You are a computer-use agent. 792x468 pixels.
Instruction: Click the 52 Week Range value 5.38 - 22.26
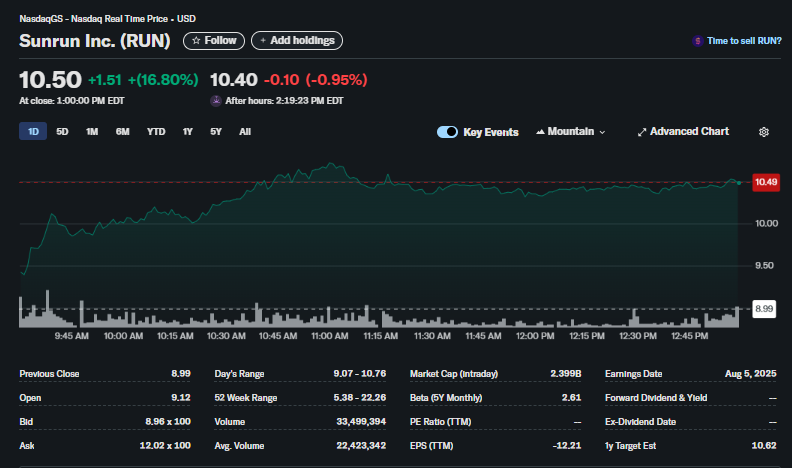pos(360,398)
